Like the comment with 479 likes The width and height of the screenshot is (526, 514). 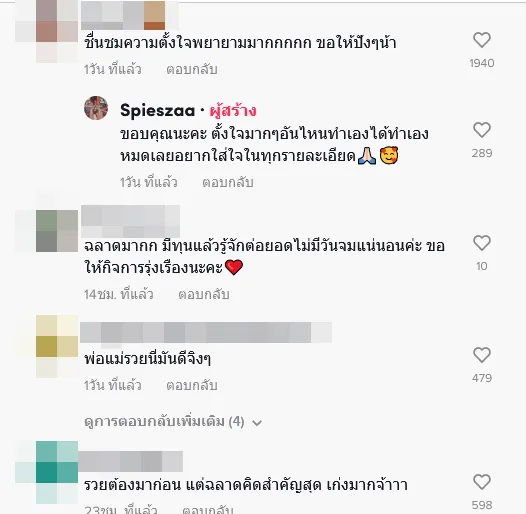[x=482, y=355]
